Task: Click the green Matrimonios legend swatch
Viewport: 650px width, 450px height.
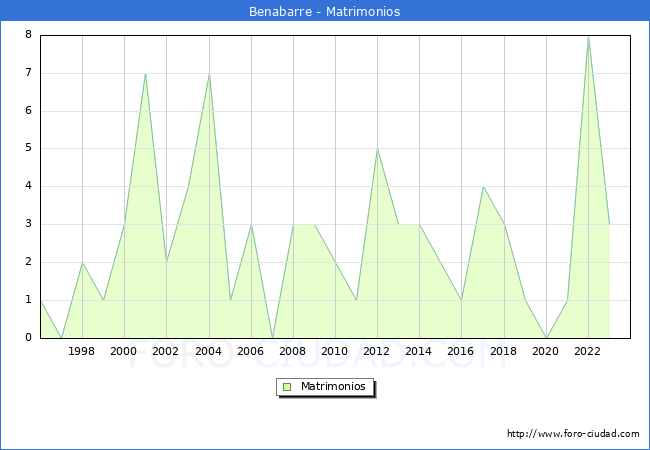Action: coord(287,387)
